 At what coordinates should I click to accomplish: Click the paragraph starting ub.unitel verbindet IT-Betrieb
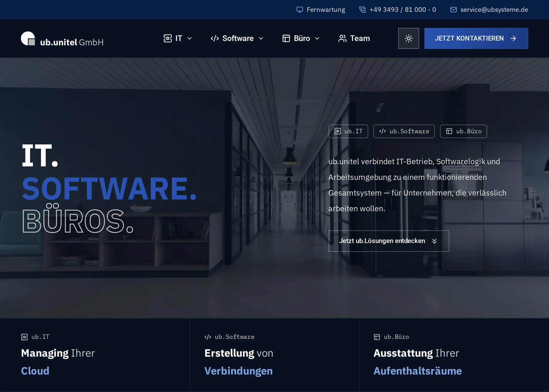[x=417, y=185]
